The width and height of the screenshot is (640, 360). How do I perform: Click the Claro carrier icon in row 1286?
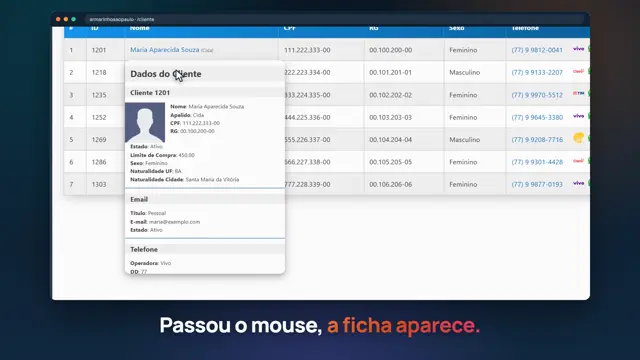[578, 161]
